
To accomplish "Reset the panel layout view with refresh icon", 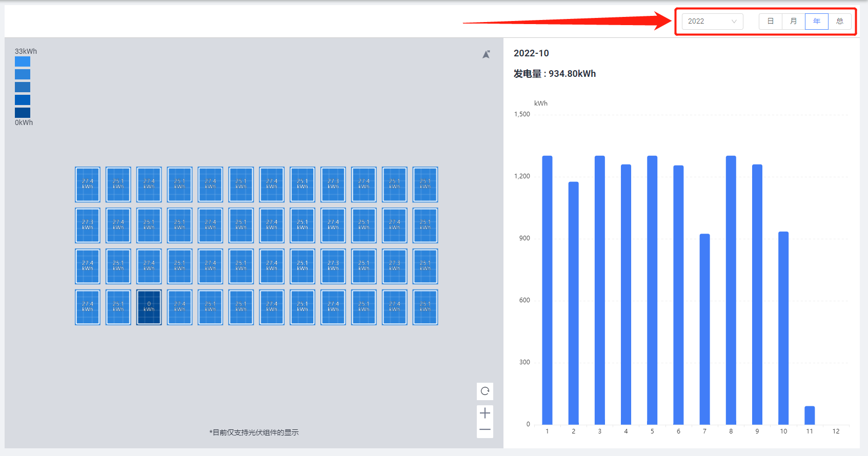I will 485,391.
